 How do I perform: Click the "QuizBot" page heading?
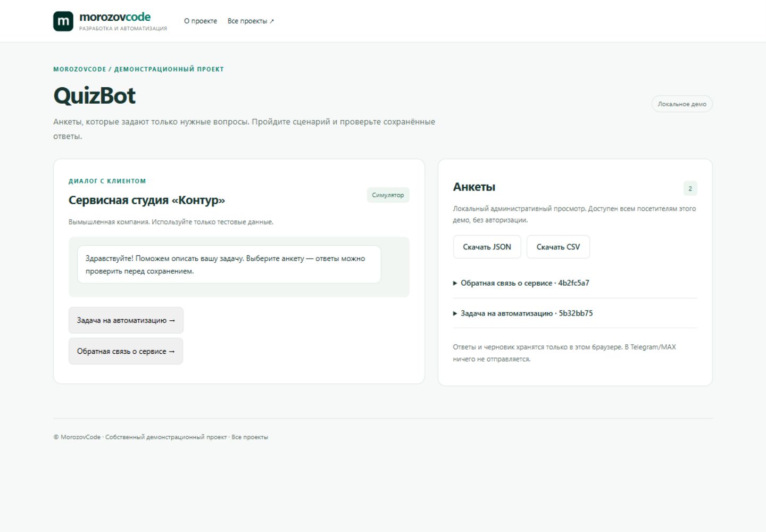coord(95,96)
